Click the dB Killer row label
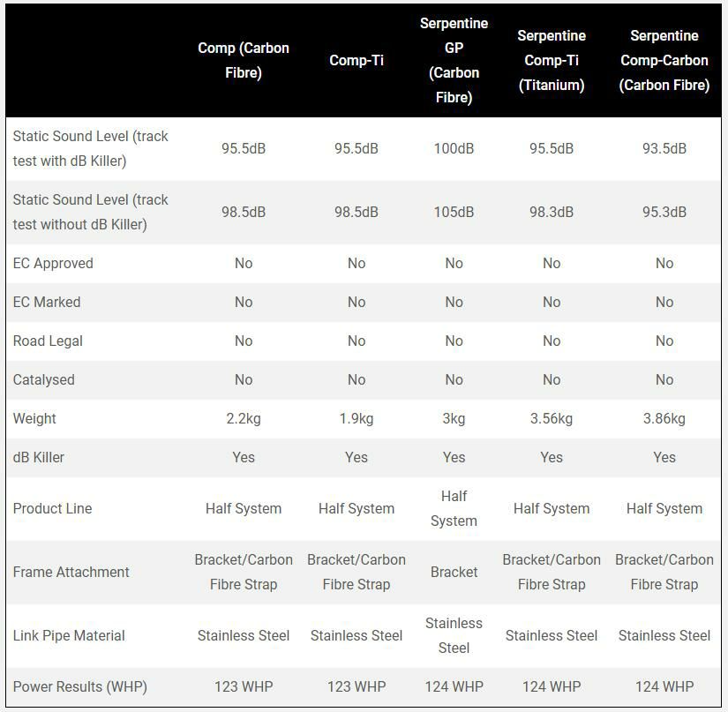 tap(39, 457)
